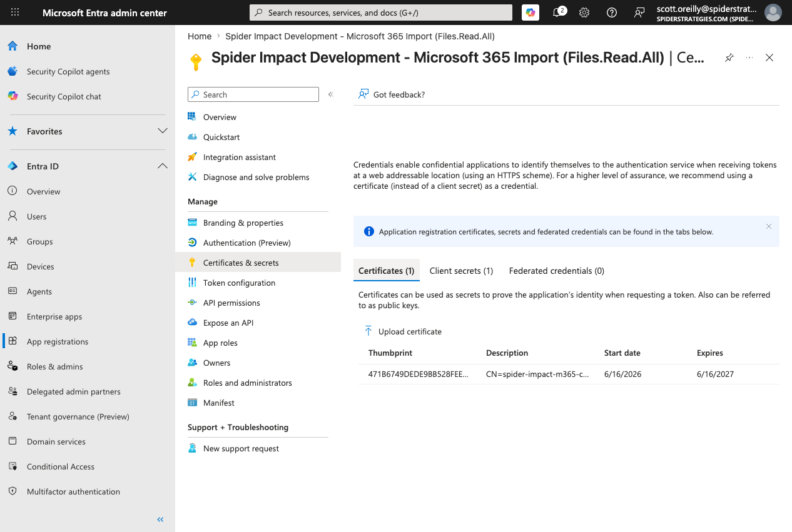Click description CN=spider-impact-m365-c...
This screenshot has width=792, height=532.
(x=537, y=374)
